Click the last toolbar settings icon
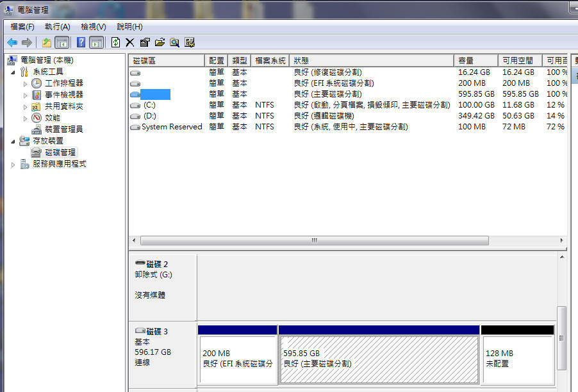The image size is (578, 392). 190,42
